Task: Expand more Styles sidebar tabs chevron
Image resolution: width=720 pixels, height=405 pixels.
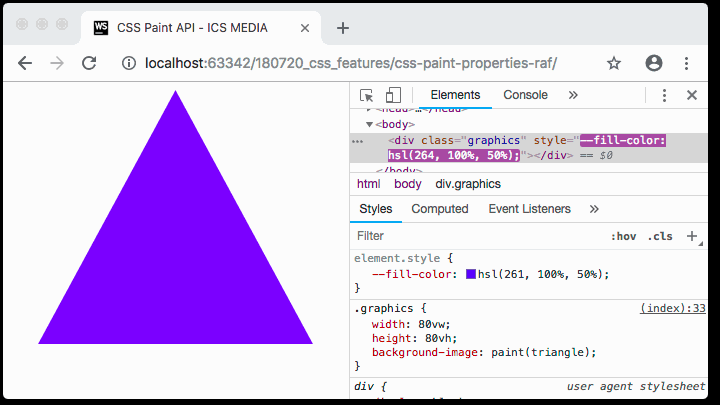Action: click(x=594, y=209)
